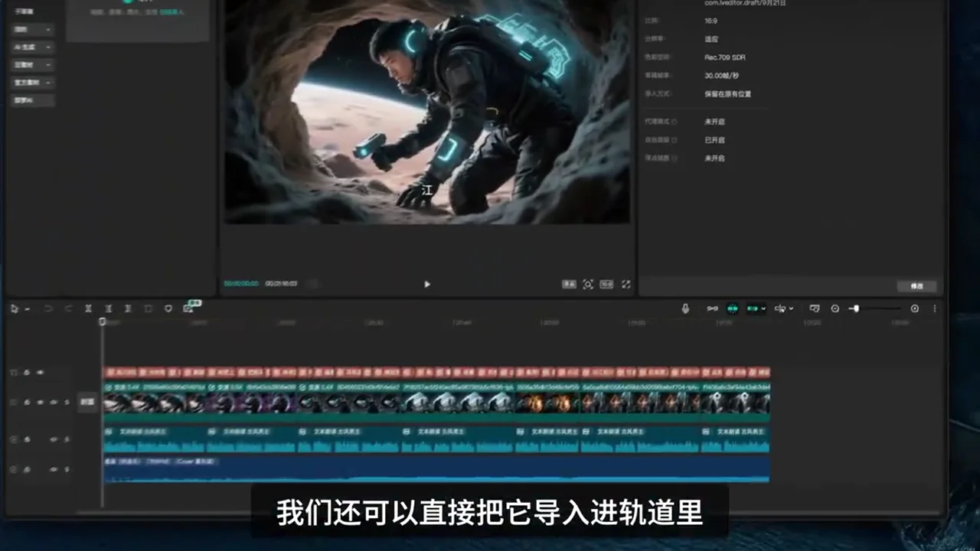980x551 pixels.
Task: Mute the main video track speaker icon
Action: pos(54,402)
